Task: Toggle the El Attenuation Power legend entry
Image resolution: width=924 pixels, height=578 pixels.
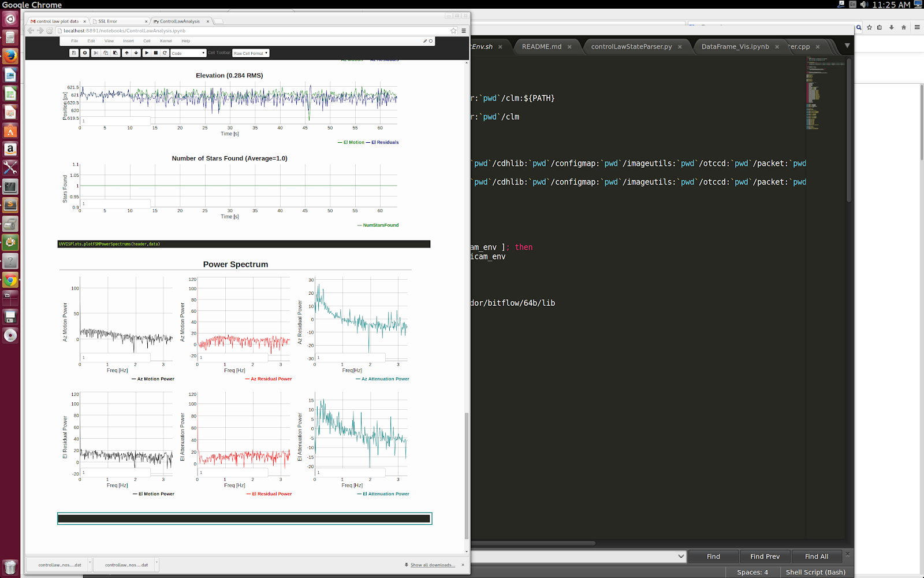Action: [x=383, y=494]
